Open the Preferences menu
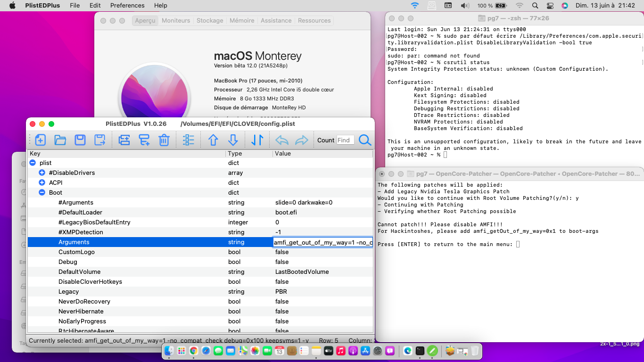Image resolution: width=644 pixels, height=362 pixels. [127, 6]
